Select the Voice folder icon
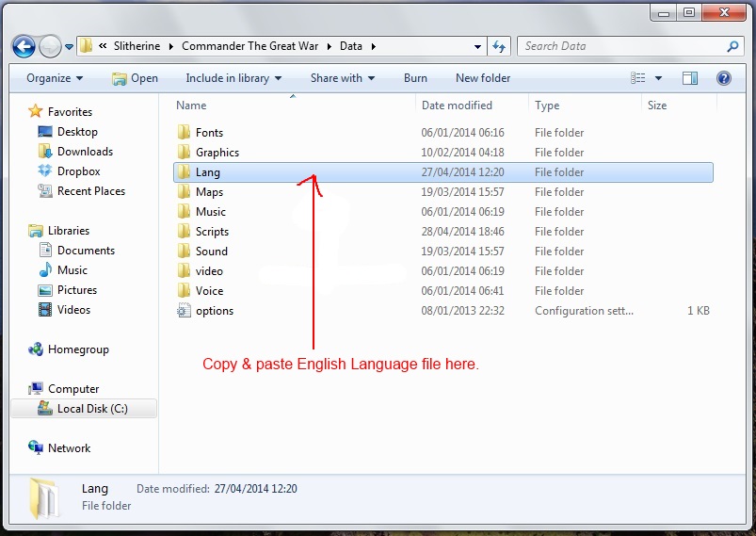The image size is (756, 536). [x=184, y=290]
